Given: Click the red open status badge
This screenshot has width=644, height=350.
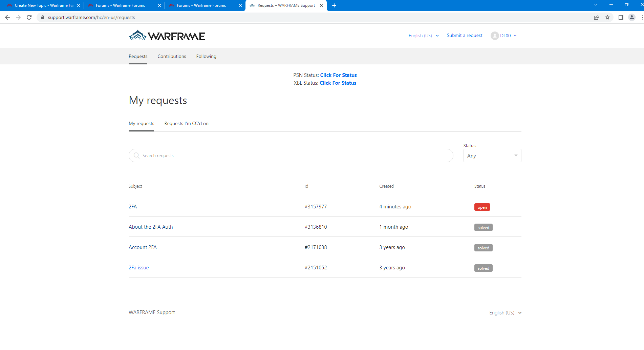Looking at the screenshot, I should (482, 207).
